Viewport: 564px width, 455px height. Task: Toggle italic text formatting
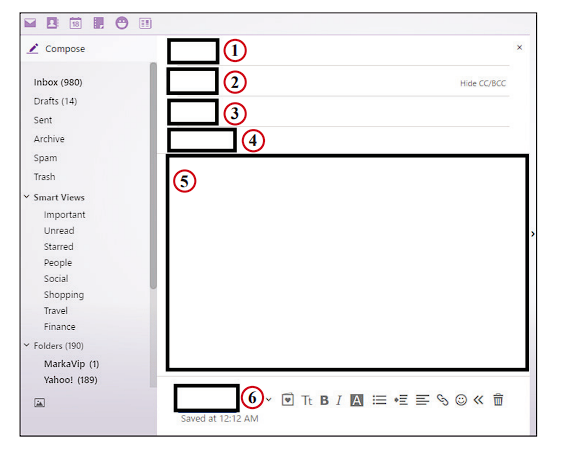pos(338,400)
